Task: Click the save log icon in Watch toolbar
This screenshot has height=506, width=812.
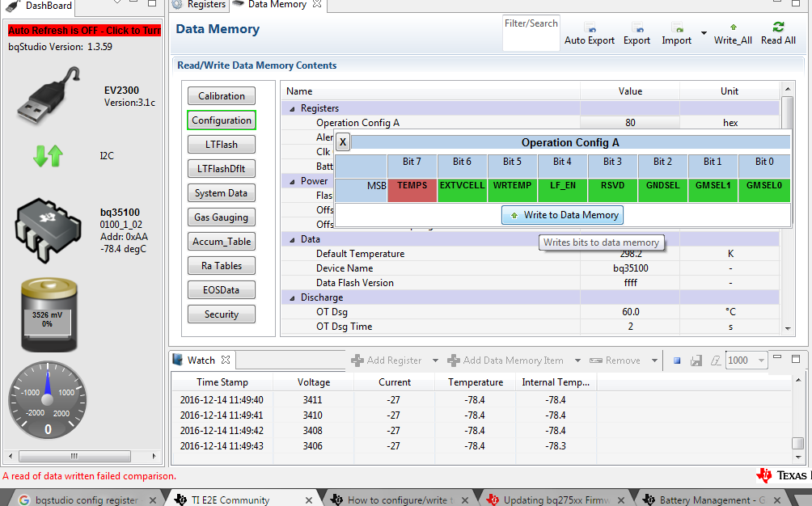Action: point(696,361)
